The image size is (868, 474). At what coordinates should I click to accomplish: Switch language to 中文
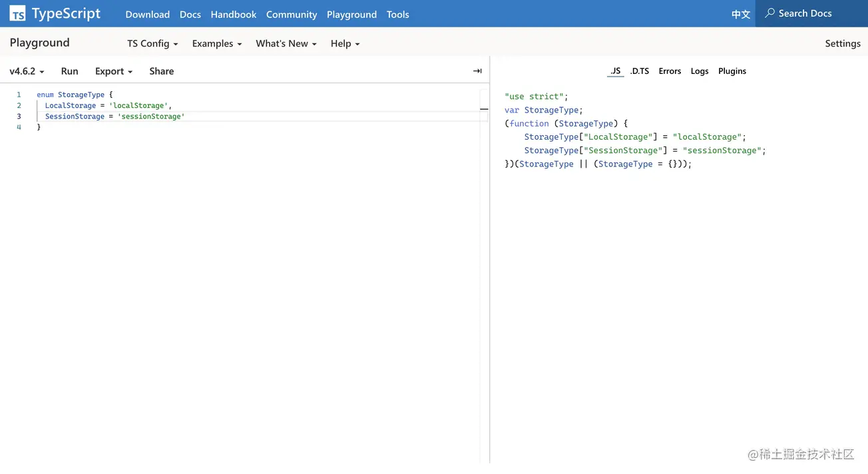pyautogui.click(x=741, y=14)
